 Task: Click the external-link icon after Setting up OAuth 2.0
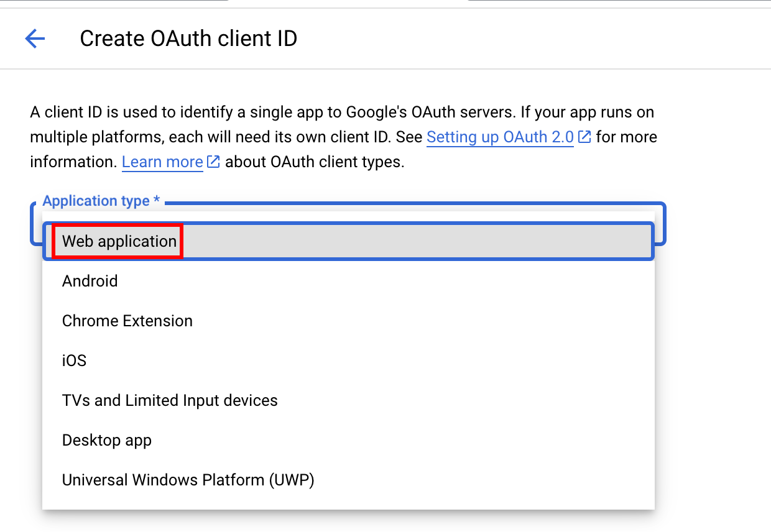[584, 136]
